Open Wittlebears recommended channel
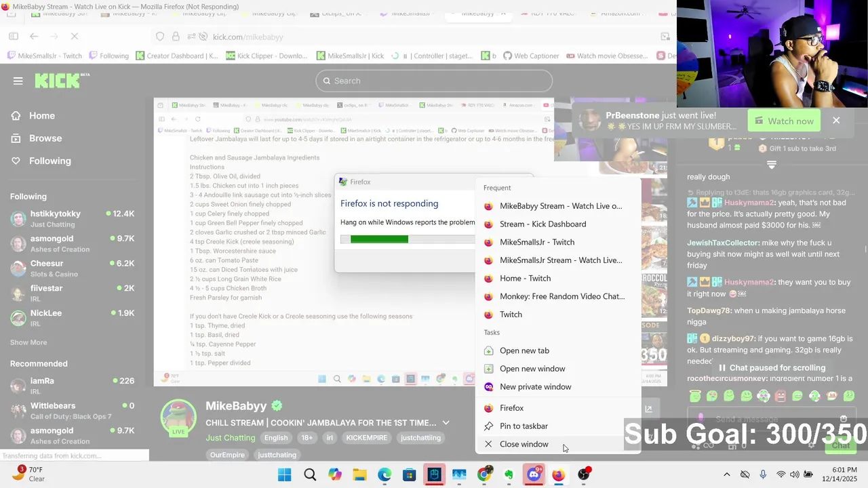Image resolution: width=868 pixels, height=488 pixels. point(72,411)
